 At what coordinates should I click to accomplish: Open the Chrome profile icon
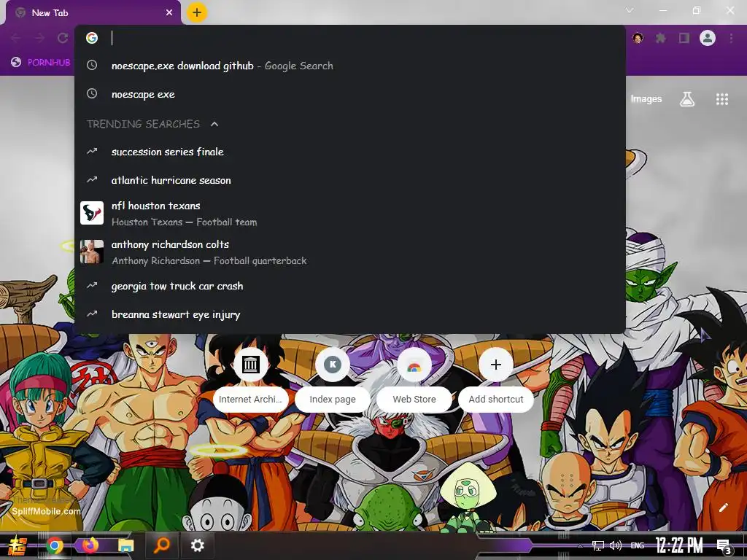click(x=708, y=38)
